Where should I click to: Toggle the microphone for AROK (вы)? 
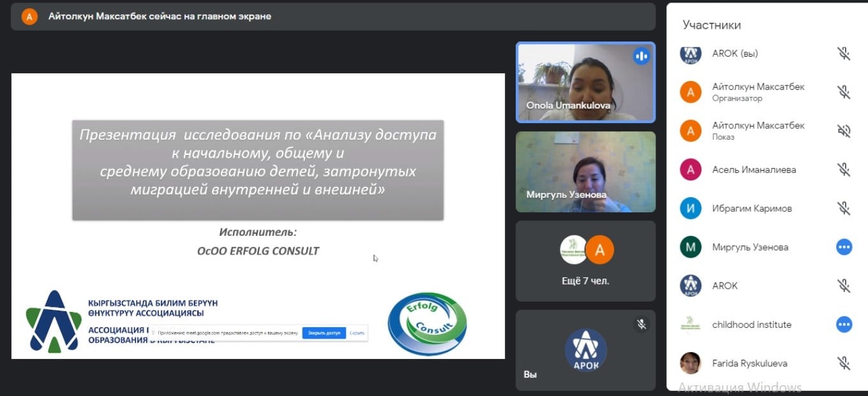844,54
